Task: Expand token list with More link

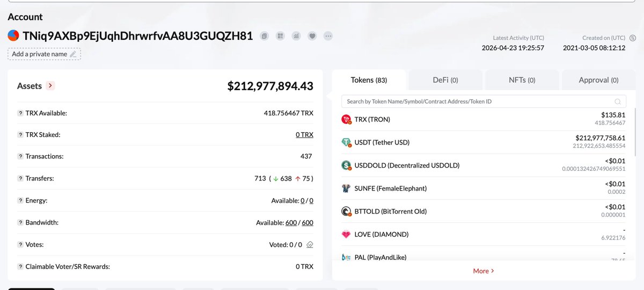Action: tap(484, 271)
